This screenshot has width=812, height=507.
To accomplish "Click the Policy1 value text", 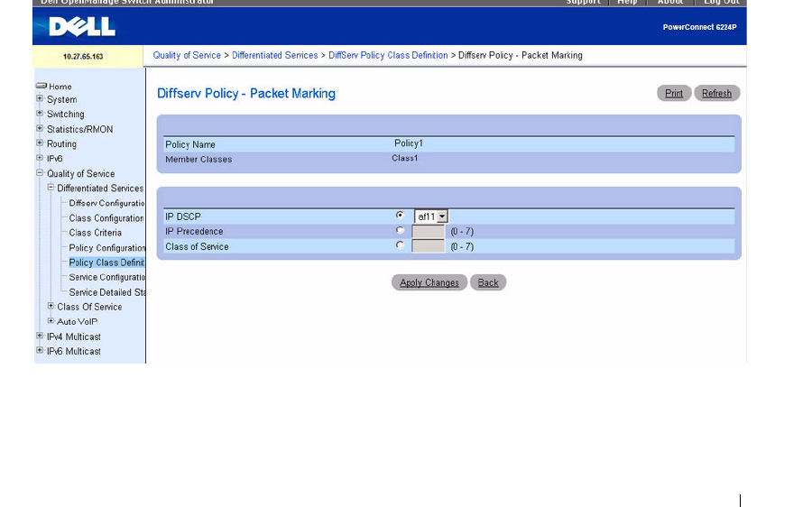I will [409, 143].
